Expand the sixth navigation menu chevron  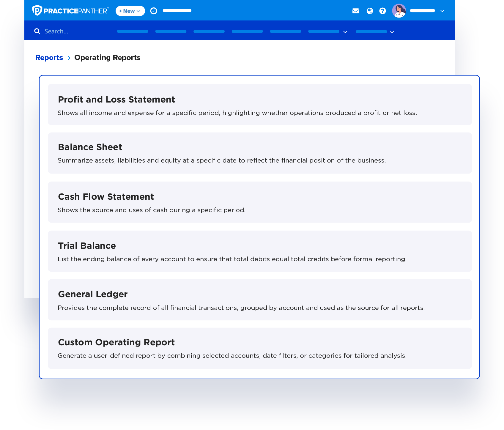click(345, 32)
